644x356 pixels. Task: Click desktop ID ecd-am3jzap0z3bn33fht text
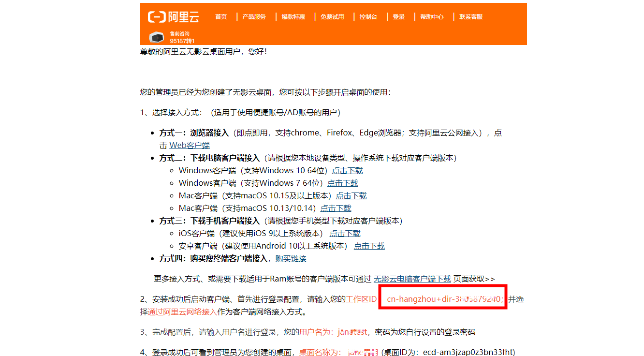pos(469,352)
